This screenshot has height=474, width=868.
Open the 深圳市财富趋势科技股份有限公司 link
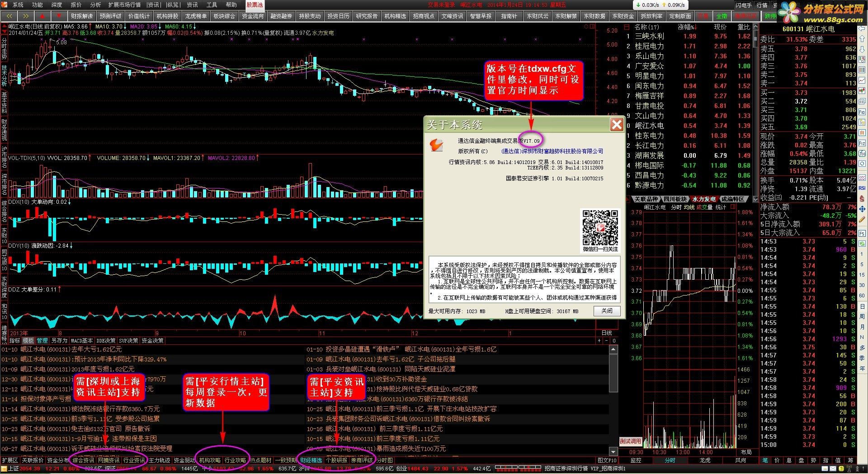point(552,151)
